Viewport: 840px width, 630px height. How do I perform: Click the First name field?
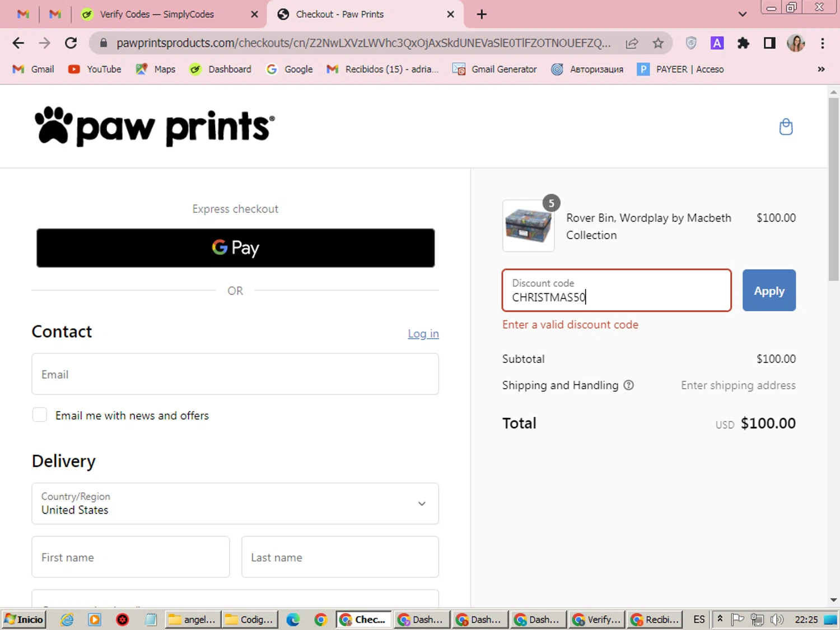130,557
